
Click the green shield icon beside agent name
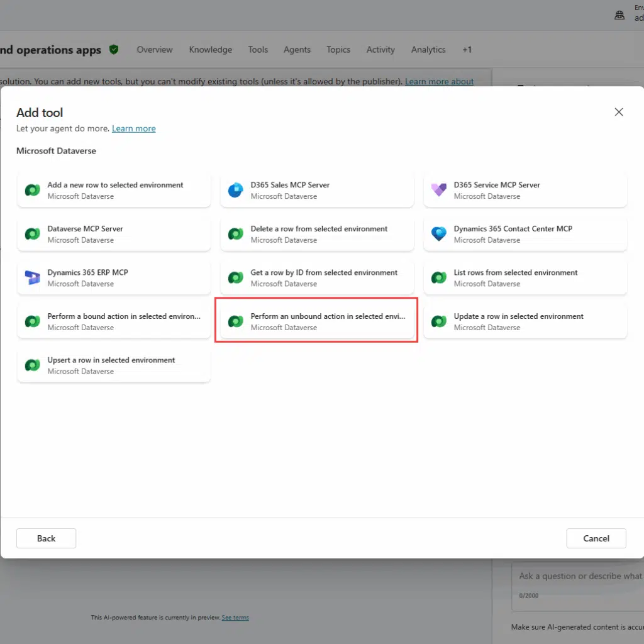tap(114, 49)
